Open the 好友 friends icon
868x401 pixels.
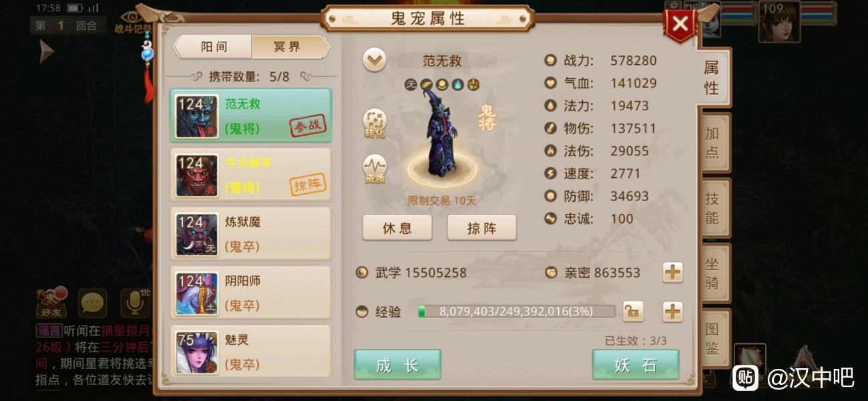(x=51, y=303)
